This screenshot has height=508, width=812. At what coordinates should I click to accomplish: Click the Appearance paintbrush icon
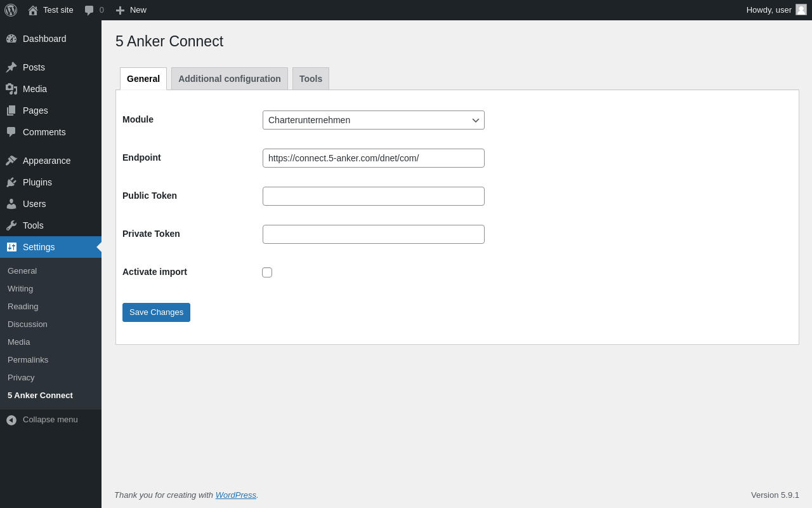point(11,161)
